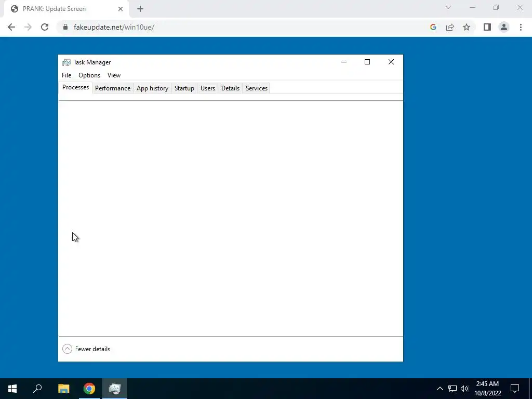Open the volume control in the tray
Viewport: 532px width, 399px height.
coord(464,389)
